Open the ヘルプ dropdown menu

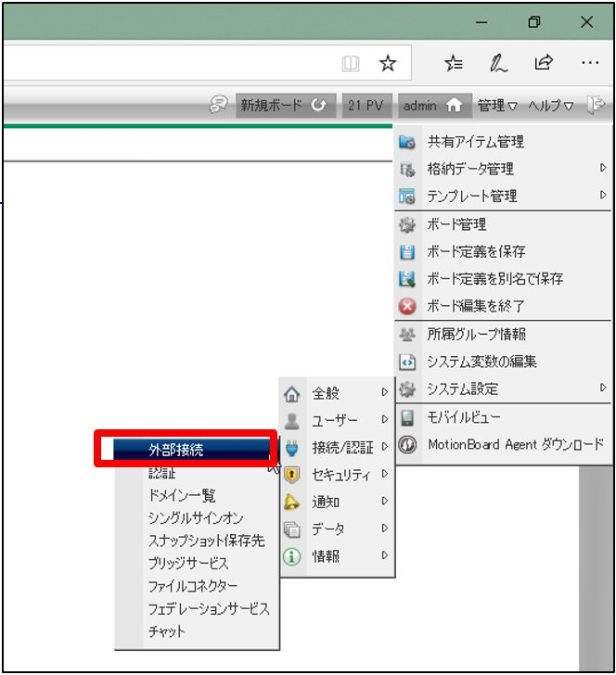tap(551, 106)
